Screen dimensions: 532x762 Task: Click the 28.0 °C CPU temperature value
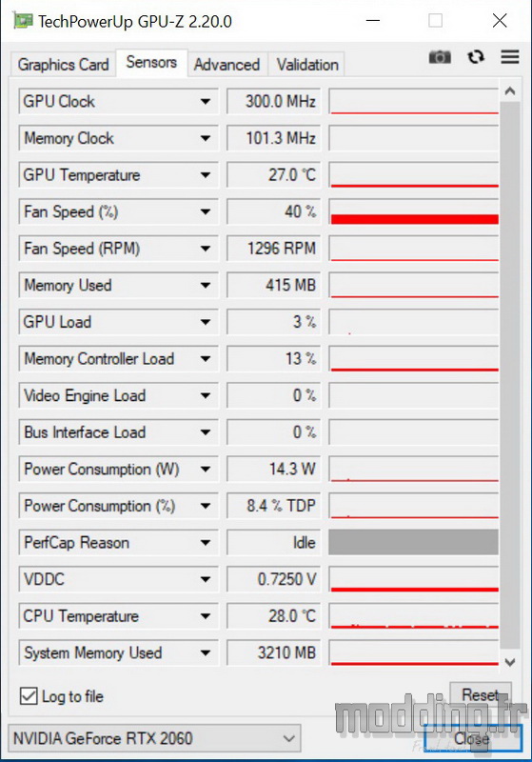[x=274, y=616]
